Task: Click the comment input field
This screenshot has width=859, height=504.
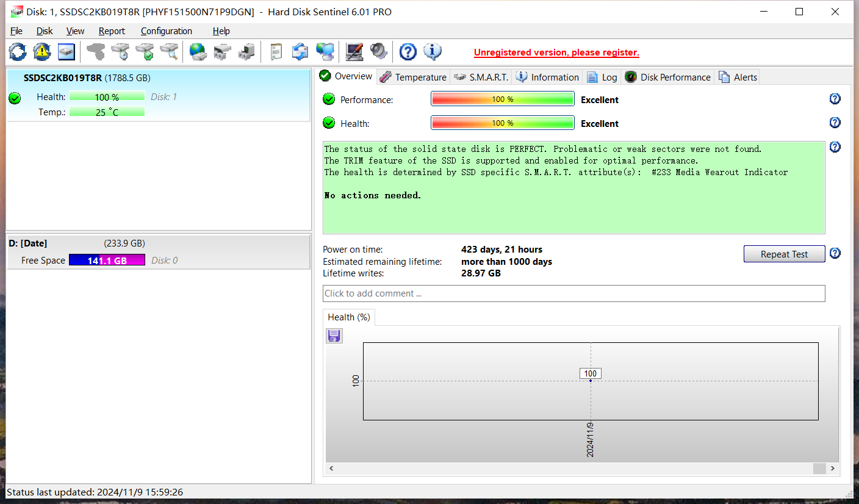Action: [x=573, y=293]
